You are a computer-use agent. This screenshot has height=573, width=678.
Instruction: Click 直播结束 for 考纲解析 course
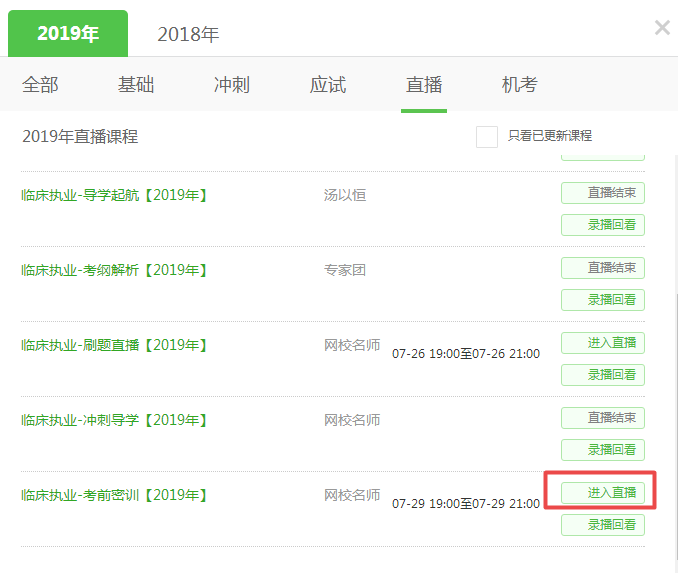click(603, 268)
